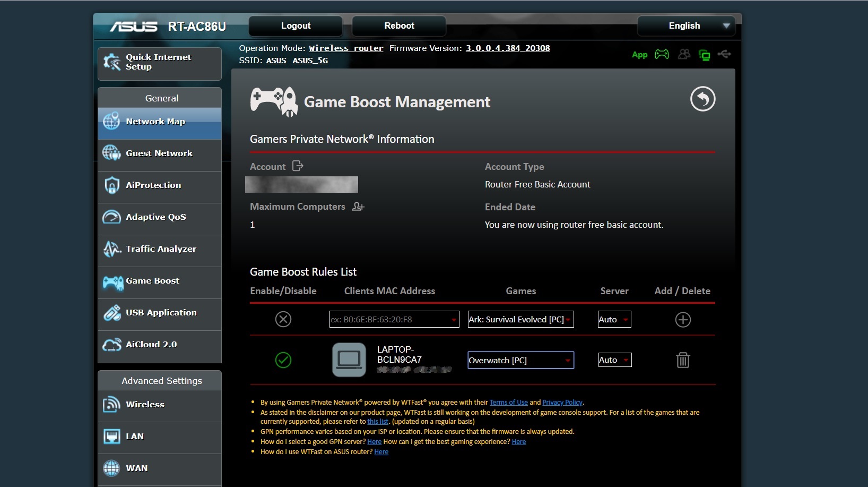Open the 'this list' supported games link

click(x=378, y=422)
